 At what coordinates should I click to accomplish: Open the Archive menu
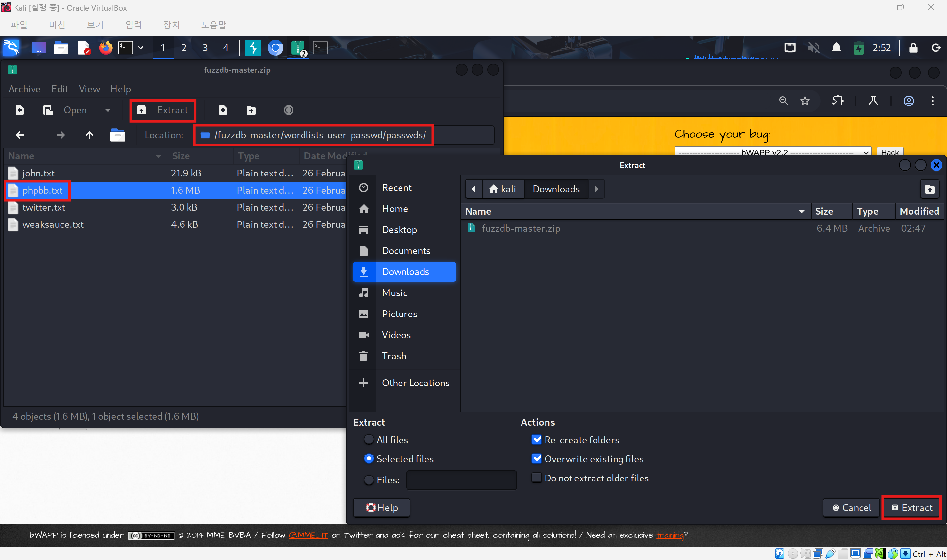(x=24, y=89)
